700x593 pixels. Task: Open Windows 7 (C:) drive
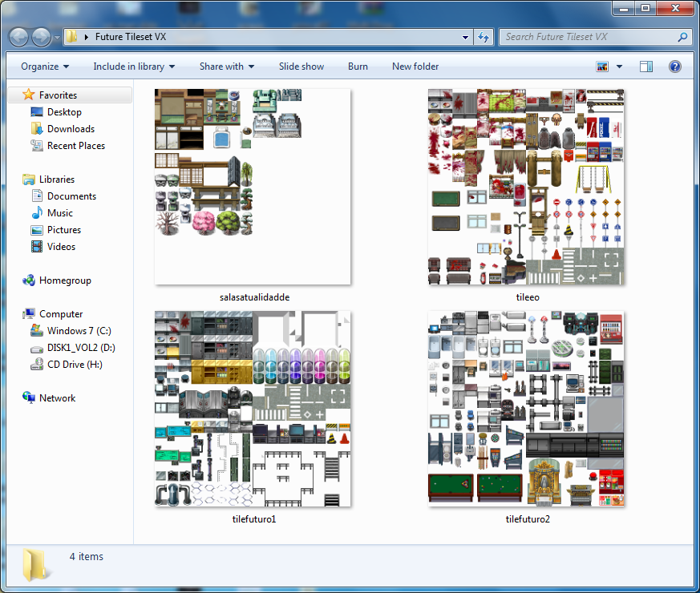coord(79,331)
